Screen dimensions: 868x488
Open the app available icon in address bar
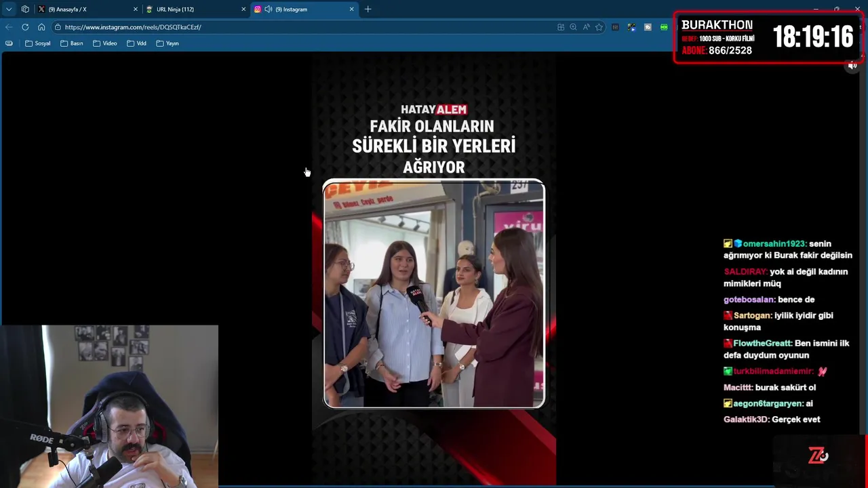(561, 27)
